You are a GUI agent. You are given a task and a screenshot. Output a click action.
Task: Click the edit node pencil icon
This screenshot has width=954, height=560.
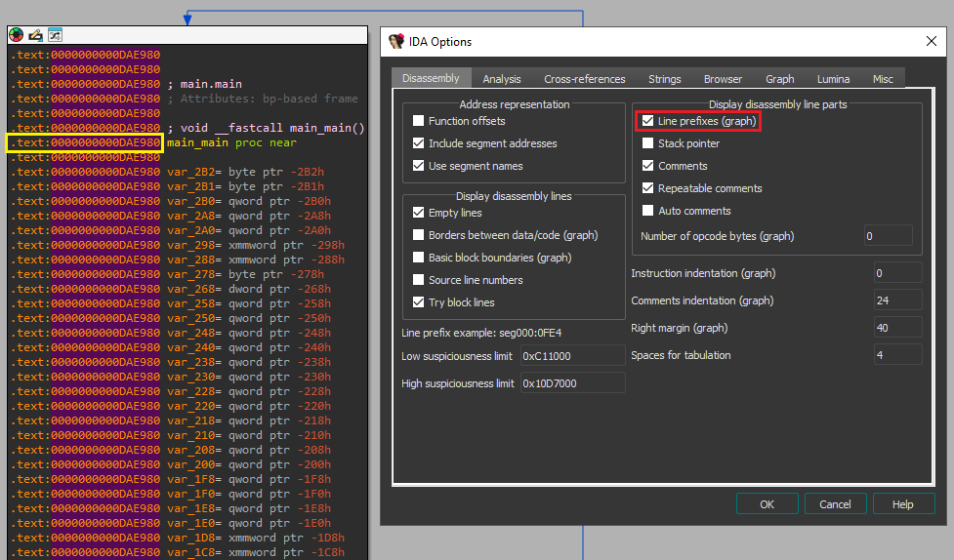[x=35, y=34]
